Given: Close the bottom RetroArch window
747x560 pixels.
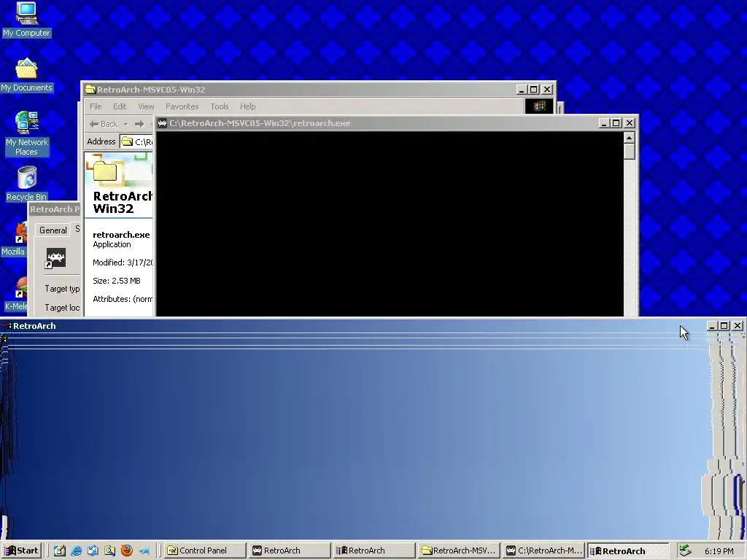Looking at the screenshot, I should point(738,326).
